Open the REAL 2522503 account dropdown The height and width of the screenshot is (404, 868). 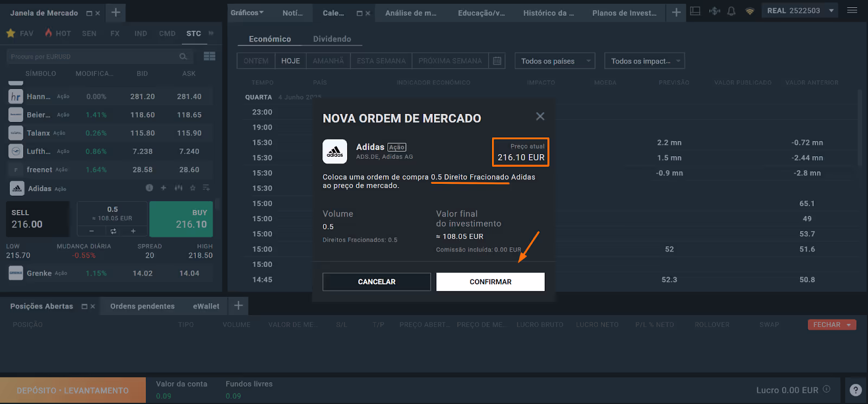click(x=800, y=11)
